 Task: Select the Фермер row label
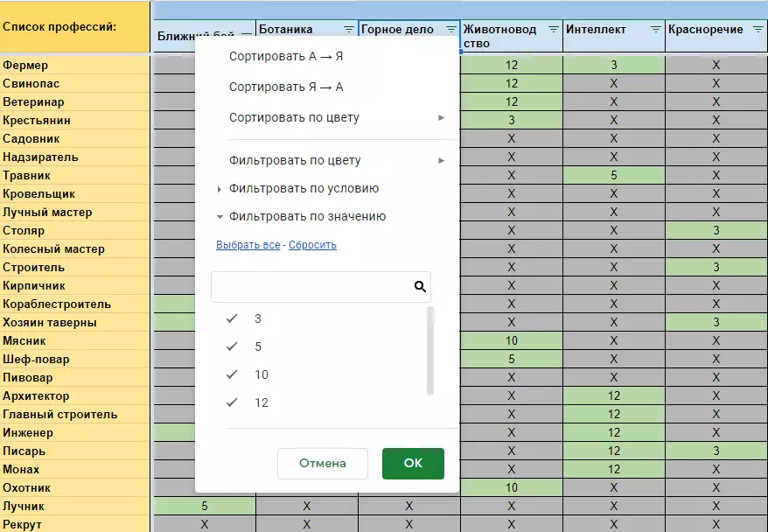(x=75, y=65)
